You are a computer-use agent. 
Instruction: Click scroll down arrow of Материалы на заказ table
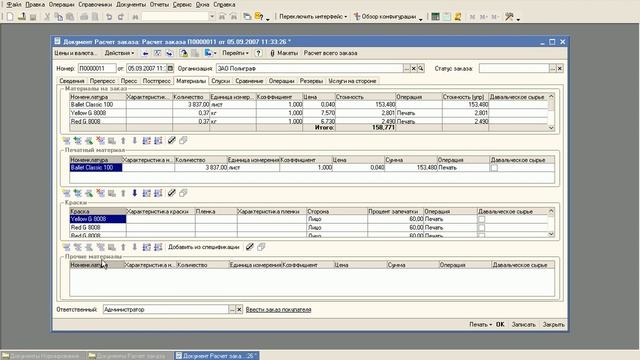[551, 128]
